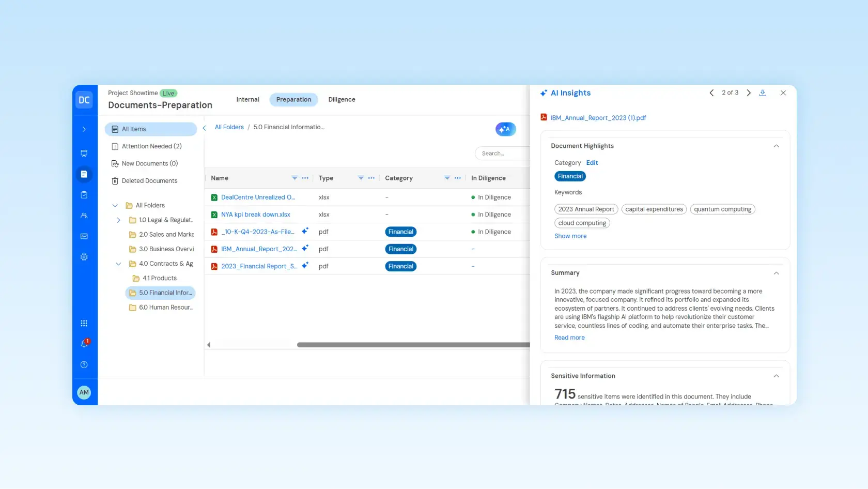Switch to the Preparation tab

coord(293,100)
